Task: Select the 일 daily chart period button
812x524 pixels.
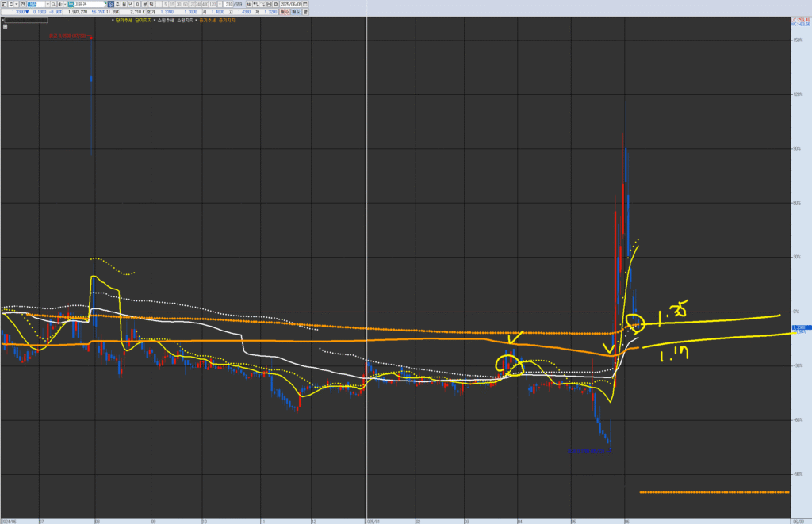Action: pos(111,4)
